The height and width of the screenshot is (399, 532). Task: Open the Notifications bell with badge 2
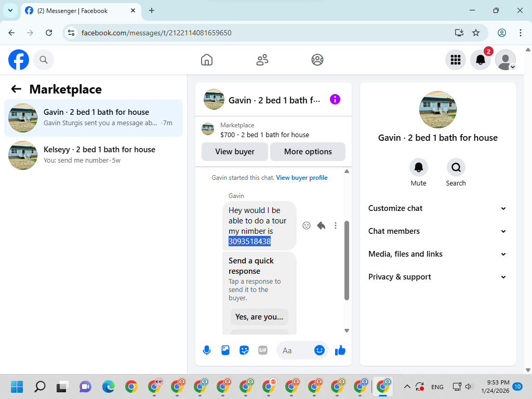(x=481, y=60)
